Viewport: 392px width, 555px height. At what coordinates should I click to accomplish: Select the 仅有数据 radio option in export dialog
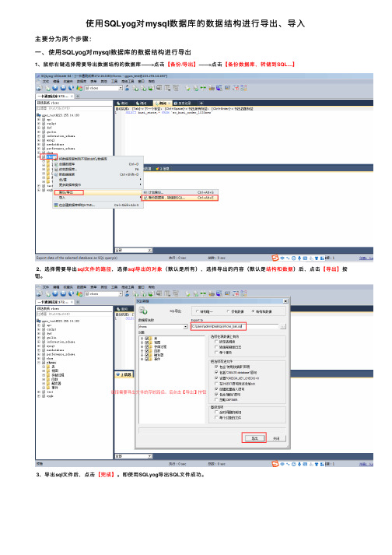click(x=229, y=311)
